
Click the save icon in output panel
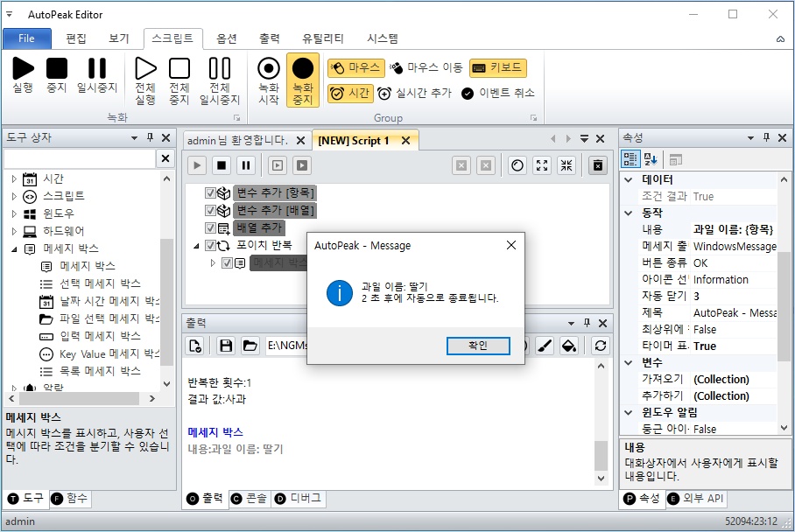tap(226, 346)
